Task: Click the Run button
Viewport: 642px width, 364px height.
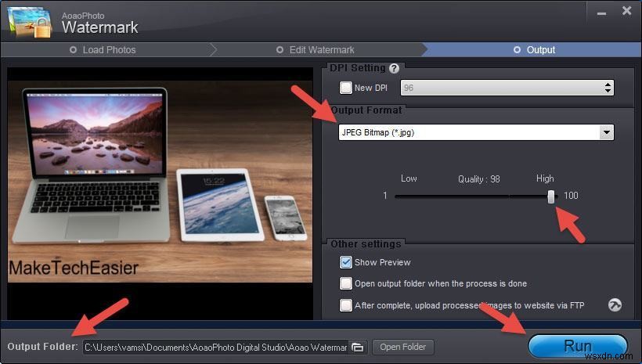Action: (578, 346)
